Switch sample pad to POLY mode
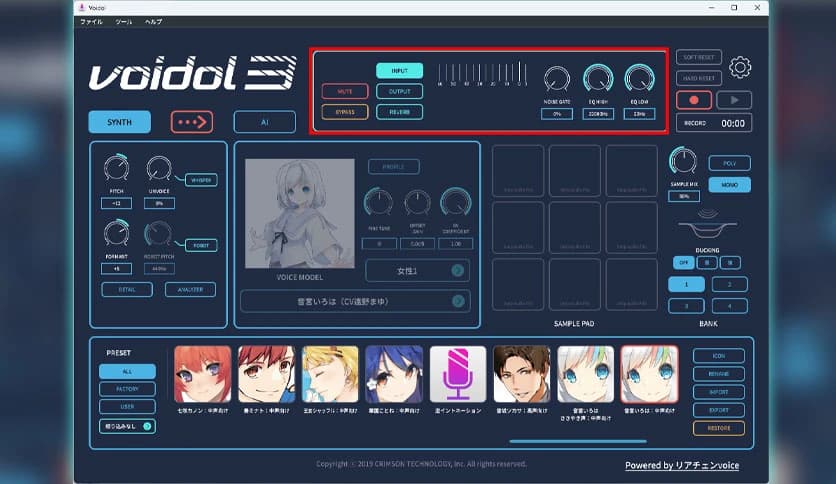 coord(729,164)
